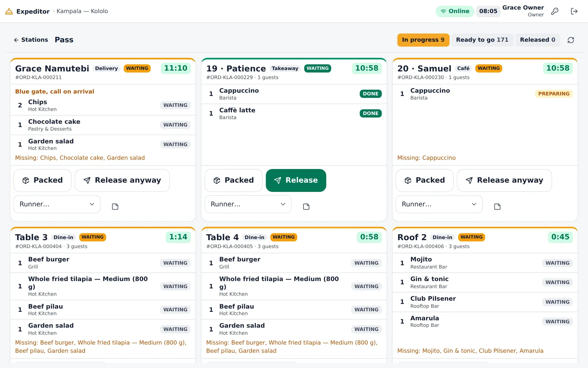Click Blue gate, call on arrival note
Image resolution: width=588 pixels, height=368 pixels.
coord(54,92)
